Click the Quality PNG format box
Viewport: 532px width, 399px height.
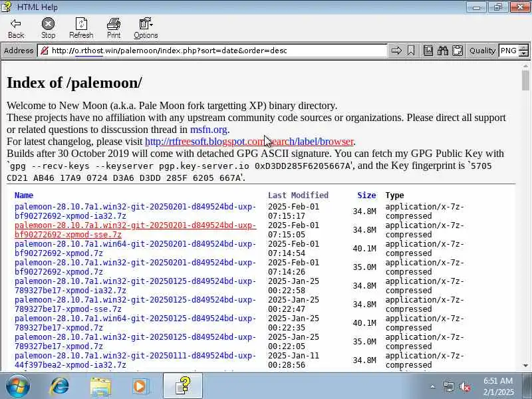pos(509,51)
